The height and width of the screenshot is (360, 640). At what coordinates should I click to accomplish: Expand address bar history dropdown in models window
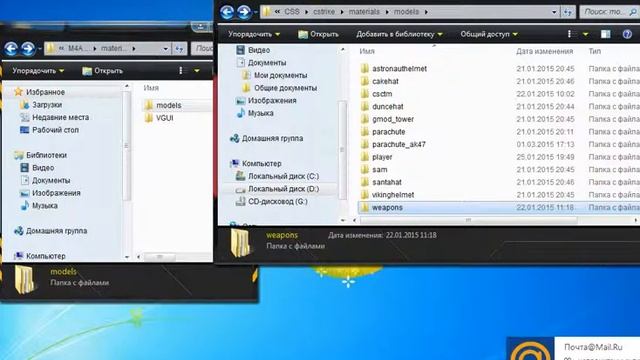coord(554,12)
